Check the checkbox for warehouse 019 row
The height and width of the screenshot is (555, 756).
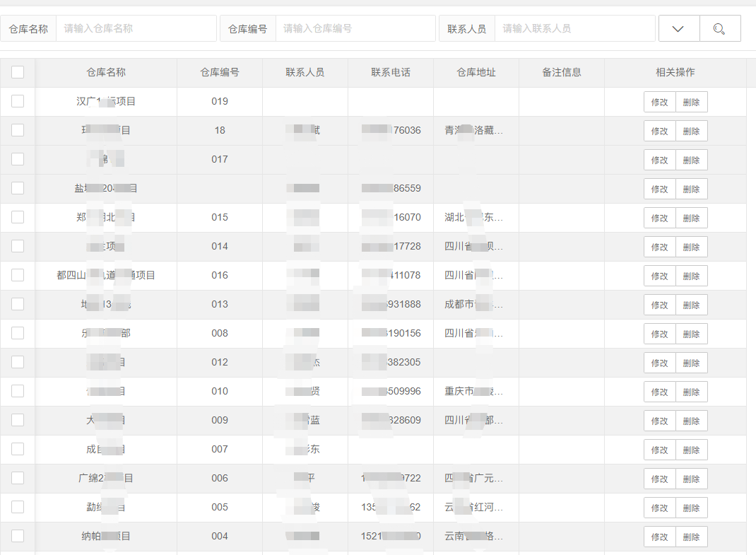tap(18, 101)
